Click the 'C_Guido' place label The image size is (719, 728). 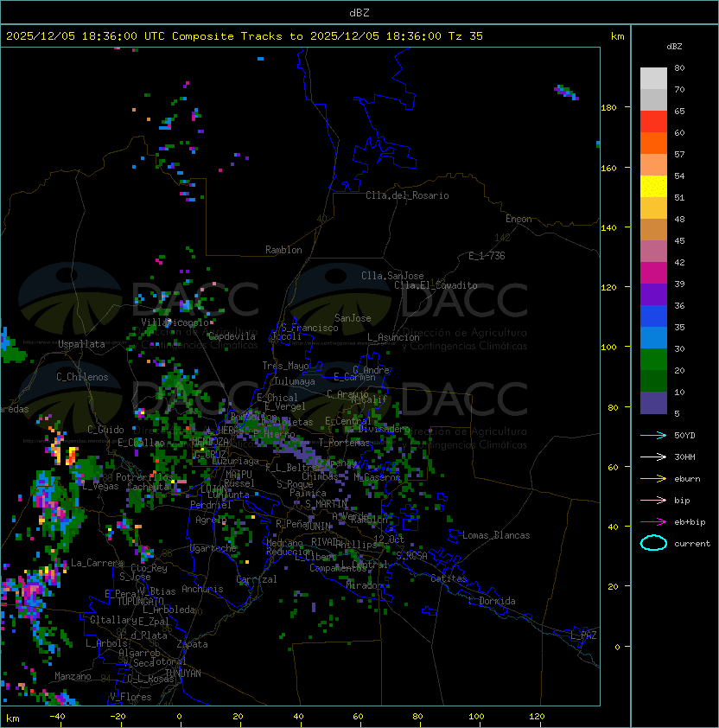pyautogui.click(x=105, y=430)
